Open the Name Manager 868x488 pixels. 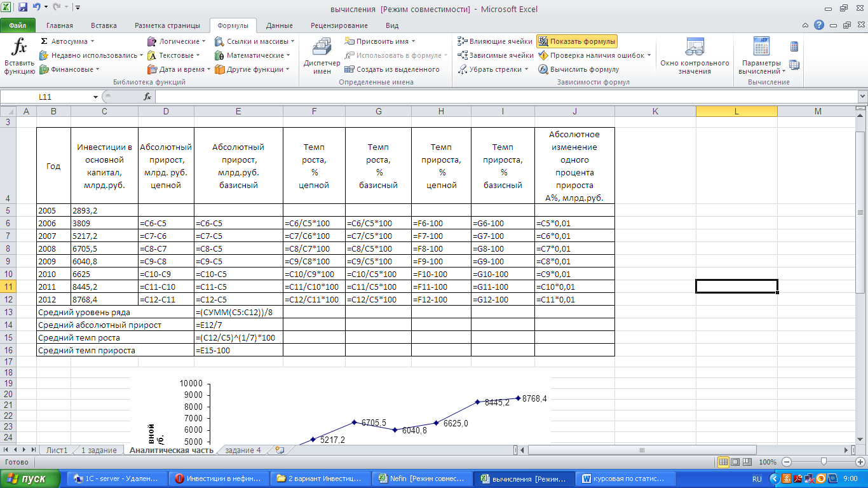coord(322,57)
